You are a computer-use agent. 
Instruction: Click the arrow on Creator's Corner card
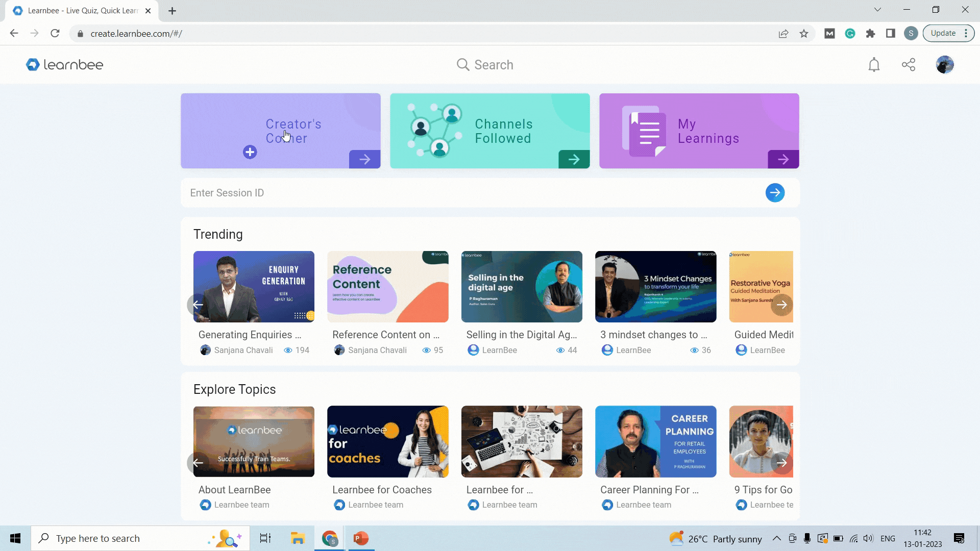(x=364, y=159)
